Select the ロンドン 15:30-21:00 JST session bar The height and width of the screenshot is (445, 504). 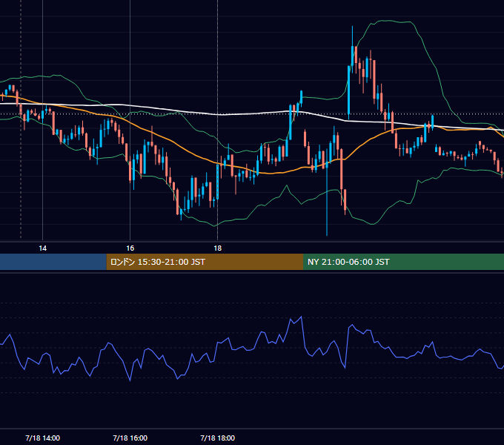pyautogui.click(x=205, y=262)
